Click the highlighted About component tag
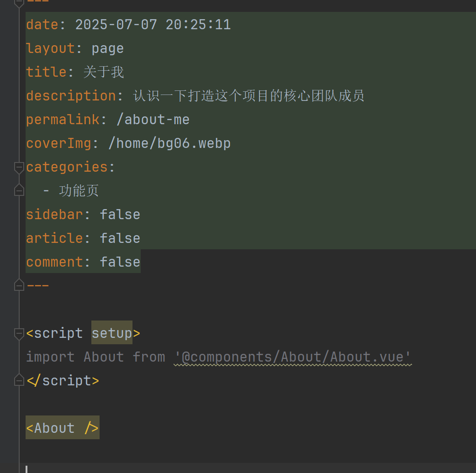 click(x=62, y=428)
